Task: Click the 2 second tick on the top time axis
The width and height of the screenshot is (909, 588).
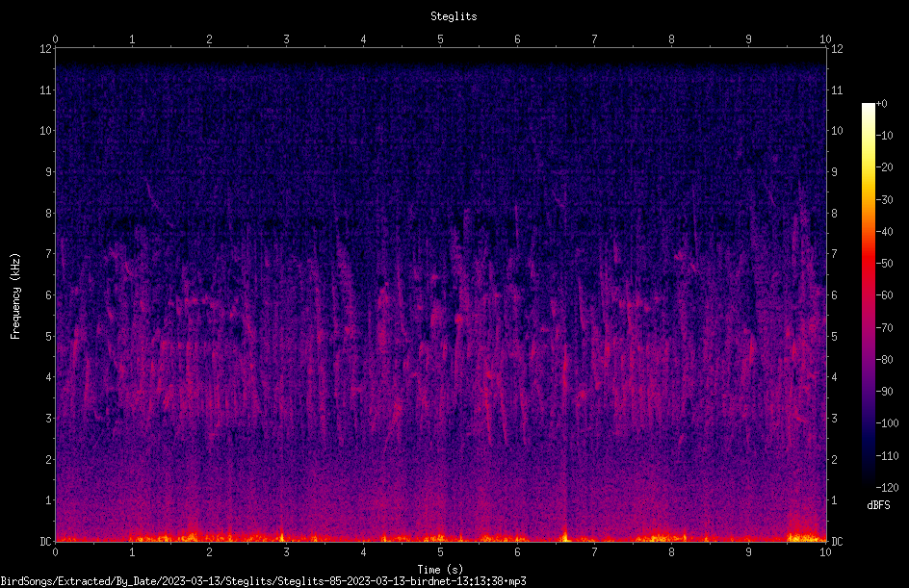Action: pyautogui.click(x=209, y=39)
